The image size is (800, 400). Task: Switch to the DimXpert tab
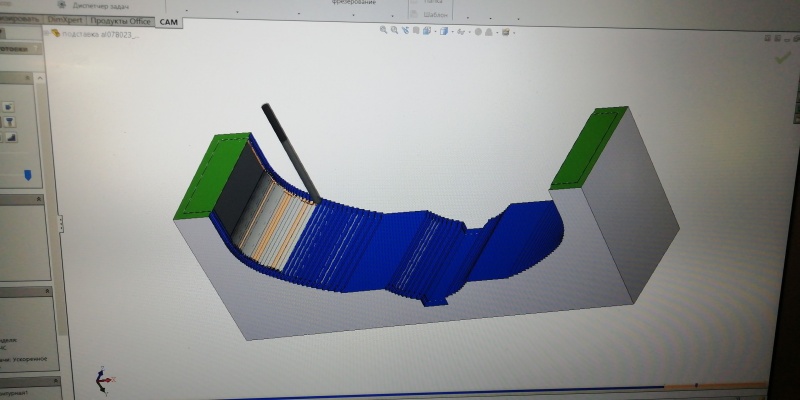(65, 19)
